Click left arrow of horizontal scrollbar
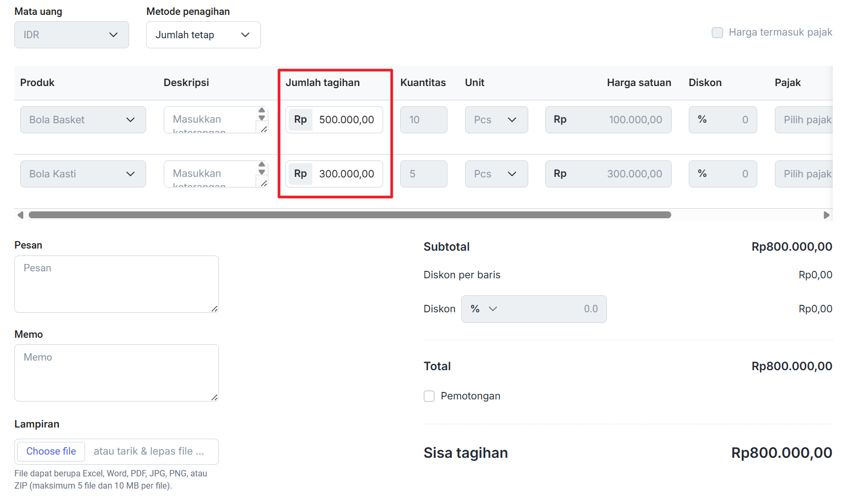The height and width of the screenshot is (504, 845). (20, 215)
